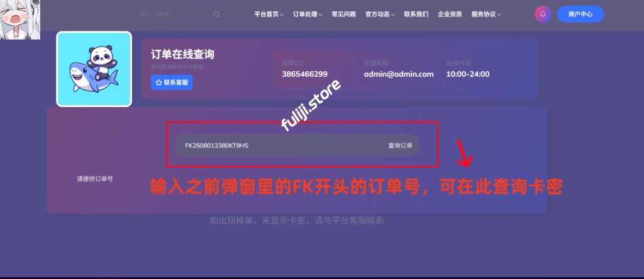Image resolution: width=644 pixels, height=279 pixels.
Task: Expand the 官方动态 dropdown menu
Action: pos(381,14)
